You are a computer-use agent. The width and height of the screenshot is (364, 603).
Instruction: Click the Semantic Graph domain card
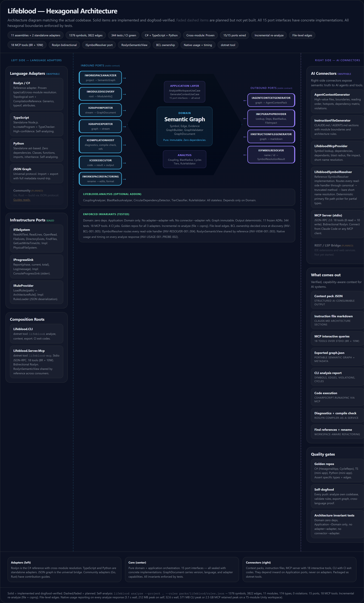pyautogui.click(x=185, y=126)
